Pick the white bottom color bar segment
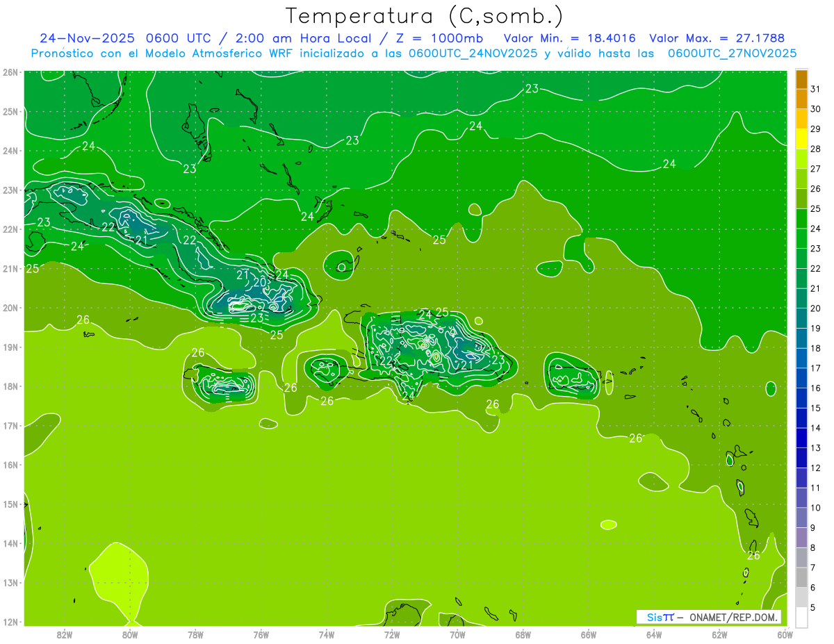This screenshot has width=834, height=644. (x=801, y=618)
